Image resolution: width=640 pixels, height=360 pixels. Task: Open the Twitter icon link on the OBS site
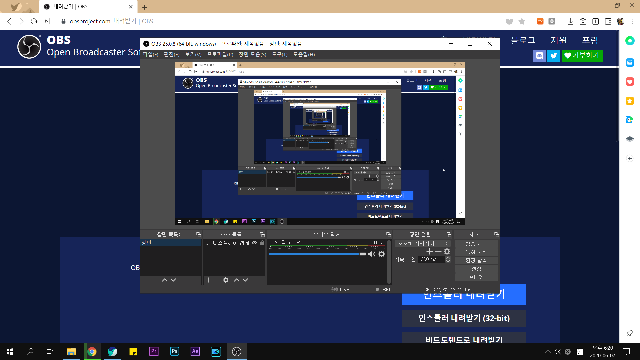[x=553, y=56]
